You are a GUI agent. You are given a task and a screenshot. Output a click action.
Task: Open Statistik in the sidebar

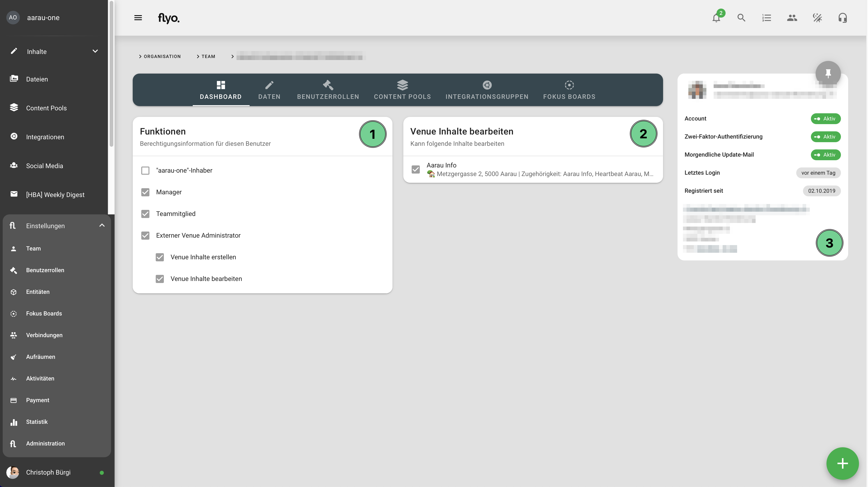(x=37, y=422)
